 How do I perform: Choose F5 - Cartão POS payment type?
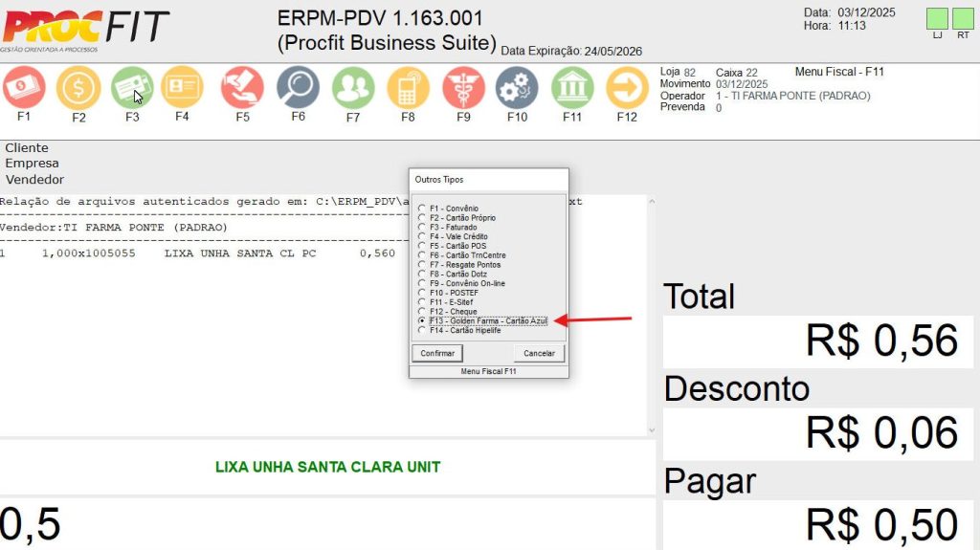422,246
